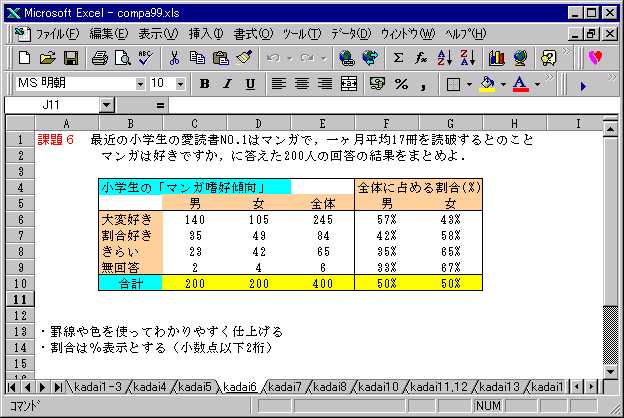Image resolution: width=624 pixels, height=418 pixels.
Task: Click the Print icon
Action: (x=99, y=58)
